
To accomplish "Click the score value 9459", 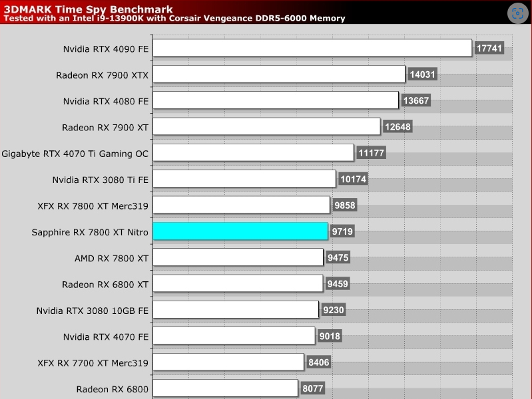I will pos(338,284).
